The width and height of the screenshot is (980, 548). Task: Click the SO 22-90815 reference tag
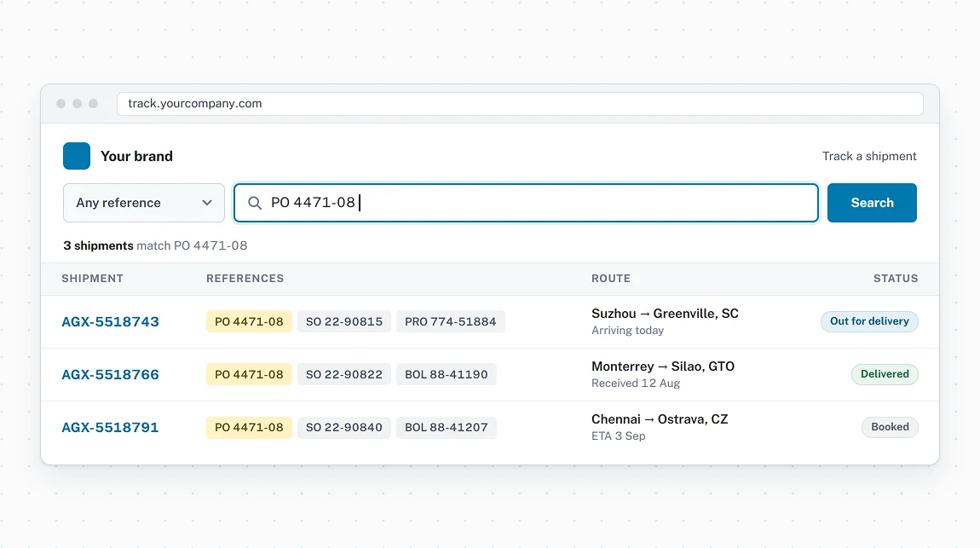point(343,322)
